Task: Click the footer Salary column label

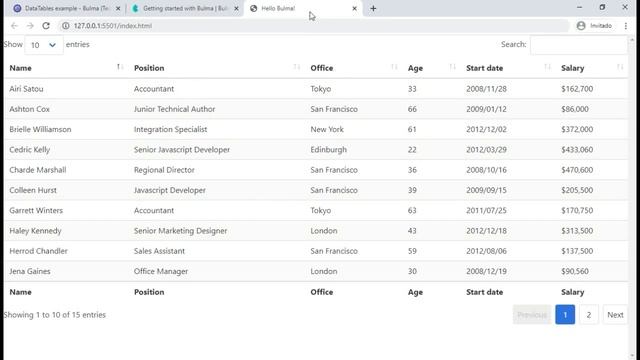Action: tap(572, 292)
